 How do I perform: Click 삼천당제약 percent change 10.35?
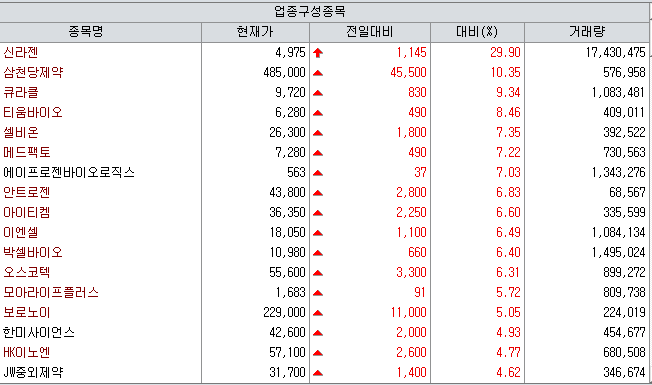pos(505,72)
